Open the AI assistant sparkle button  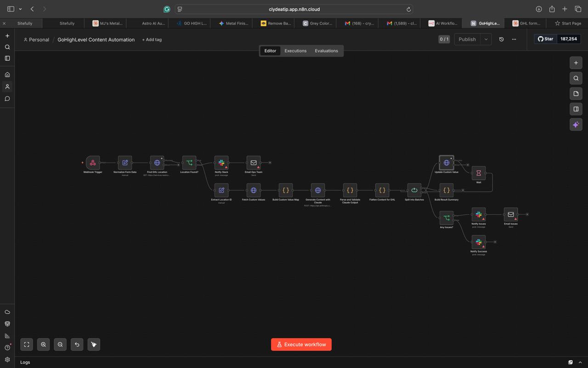576,125
